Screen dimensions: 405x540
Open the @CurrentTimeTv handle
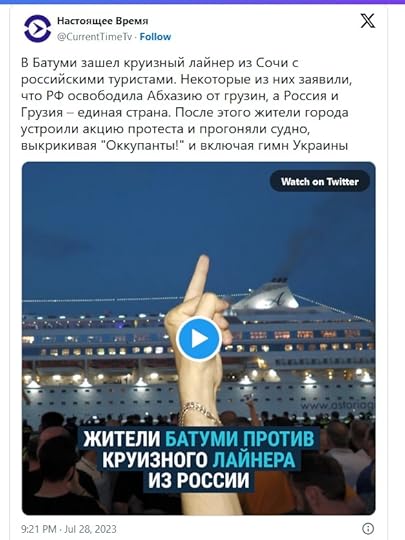pyautogui.click(x=94, y=37)
